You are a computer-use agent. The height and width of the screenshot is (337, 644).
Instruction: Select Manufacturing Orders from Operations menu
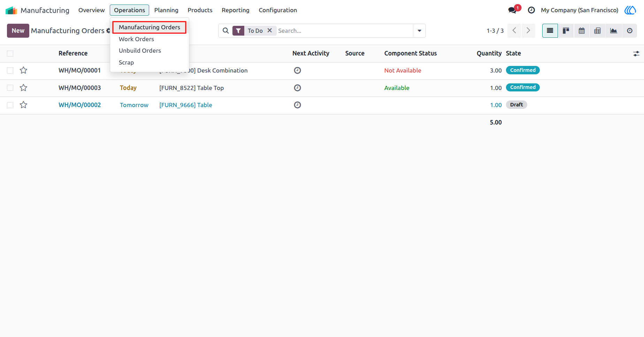(149, 27)
